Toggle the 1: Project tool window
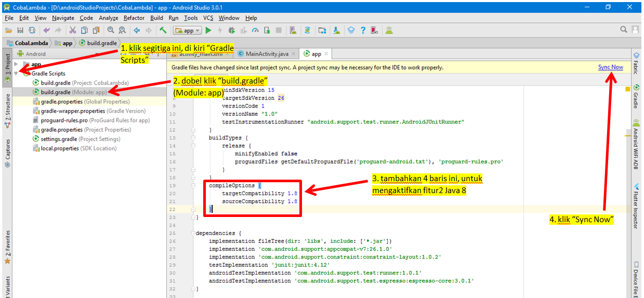The height and width of the screenshot is (298, 644). (7, 68)
